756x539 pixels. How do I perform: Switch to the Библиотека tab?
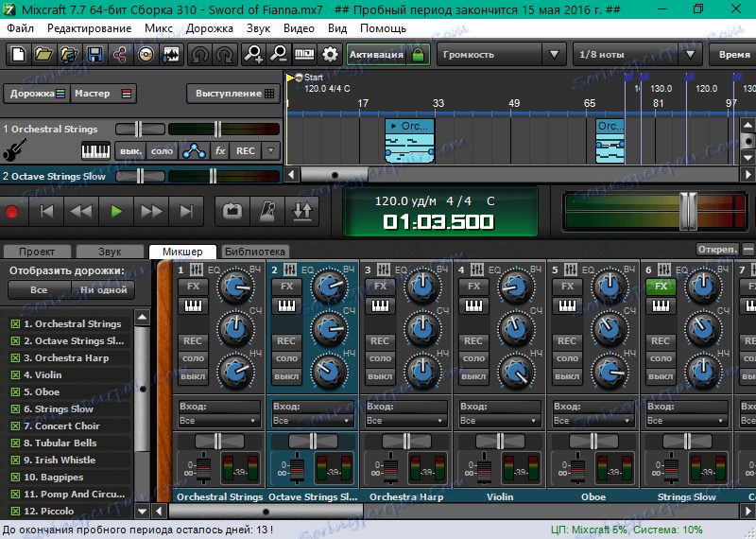254,252
